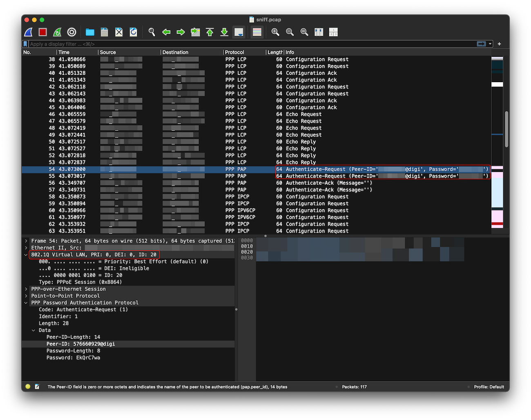Find a packet magnifier icon

[x=152, y=32]
